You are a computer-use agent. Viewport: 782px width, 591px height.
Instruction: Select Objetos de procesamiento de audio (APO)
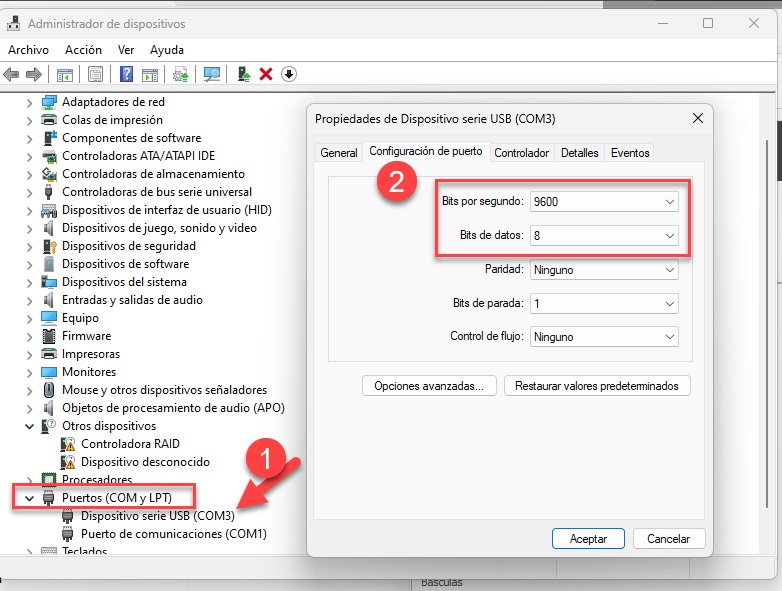pyautogui.click(x=173, y=408)
